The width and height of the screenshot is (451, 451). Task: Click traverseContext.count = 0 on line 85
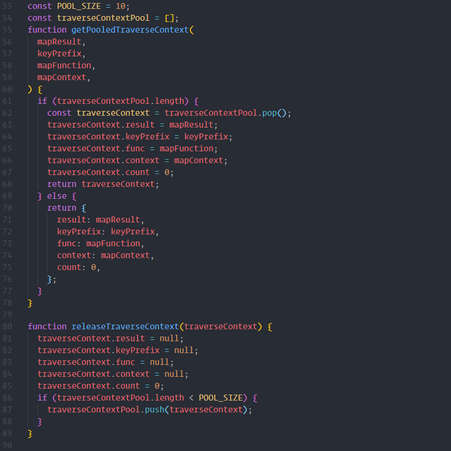(x=101, y=386)
